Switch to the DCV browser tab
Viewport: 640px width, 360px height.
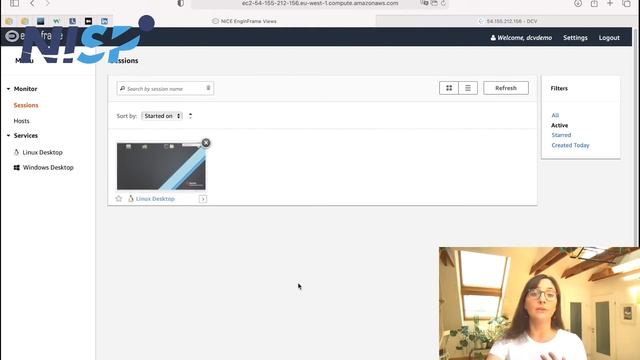507,21
